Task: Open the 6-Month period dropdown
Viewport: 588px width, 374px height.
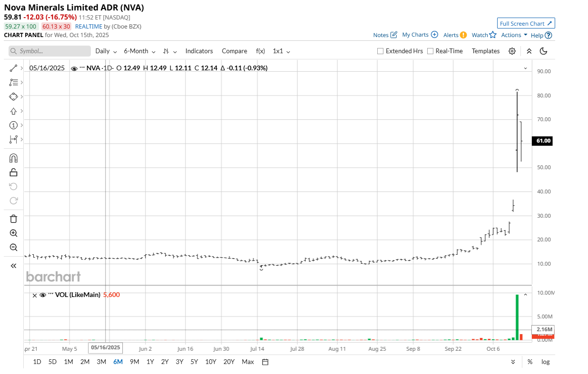Action: pyautogui.click(x=139, y=51)
